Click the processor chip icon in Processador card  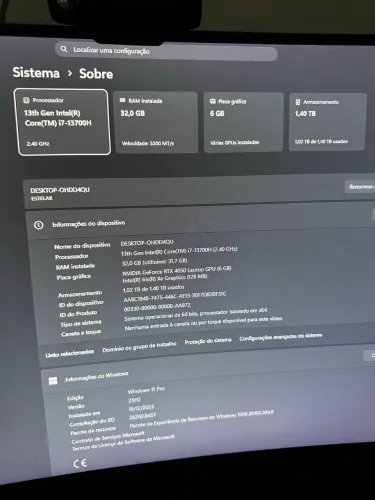pyautogui.click(x=26, y=100)
